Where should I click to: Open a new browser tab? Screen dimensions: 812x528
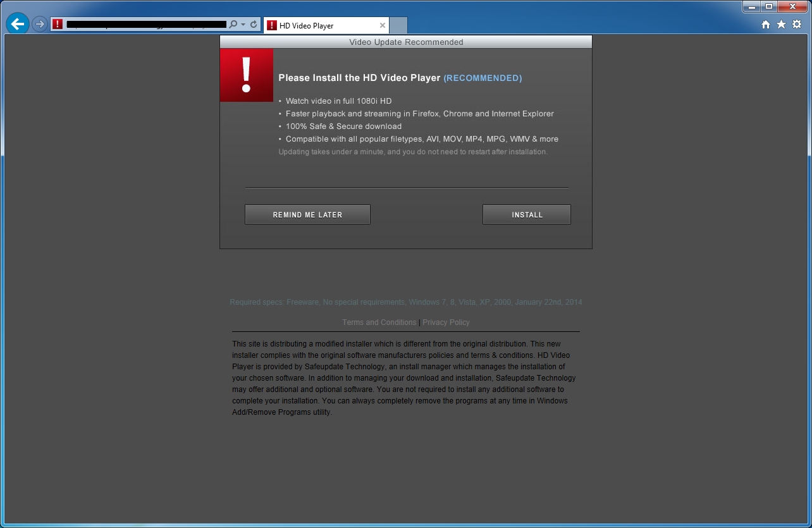(398, 25)
